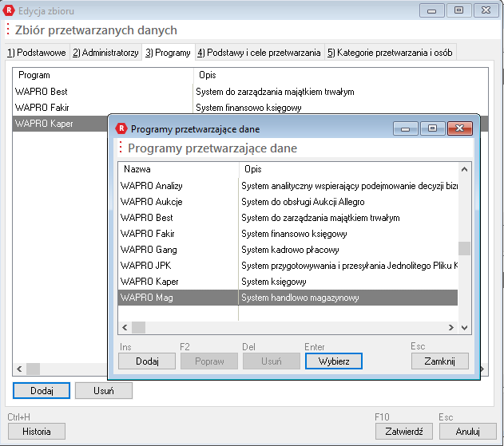Click Zamknij to close the dialog

[x=440, y=361]
